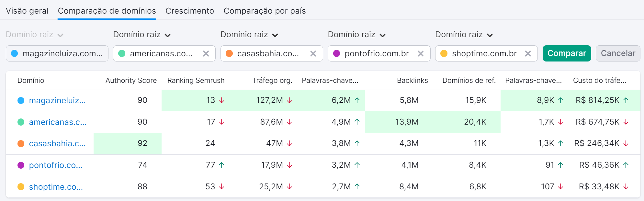Expand Domínio raiz dropdown above pontofrio field
Screen dimensions: 644x201
point(356,35)
